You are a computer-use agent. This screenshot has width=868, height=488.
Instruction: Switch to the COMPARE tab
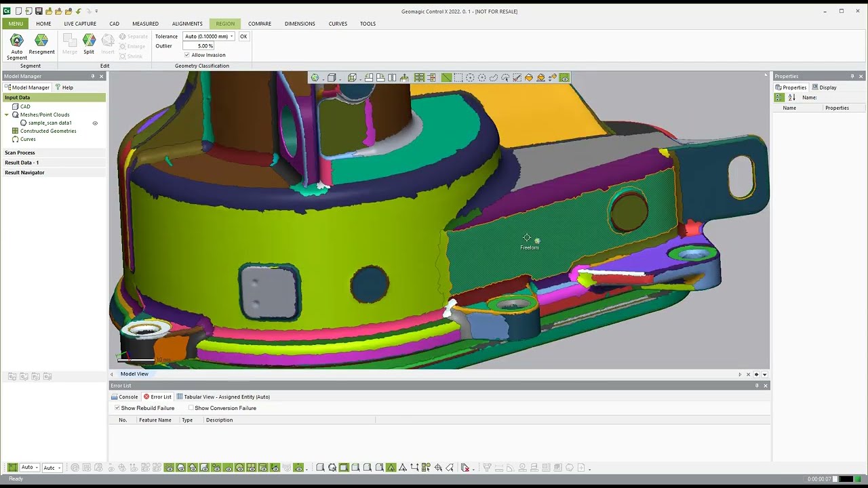[260, 24]
